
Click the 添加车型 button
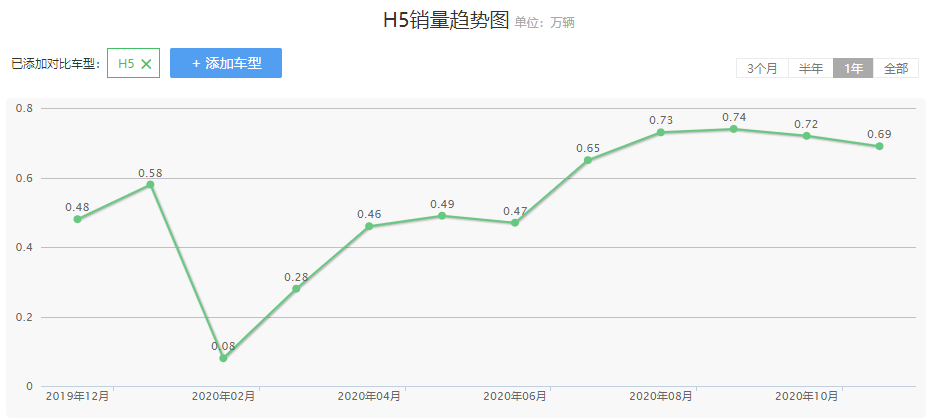(x=226, y=63)
